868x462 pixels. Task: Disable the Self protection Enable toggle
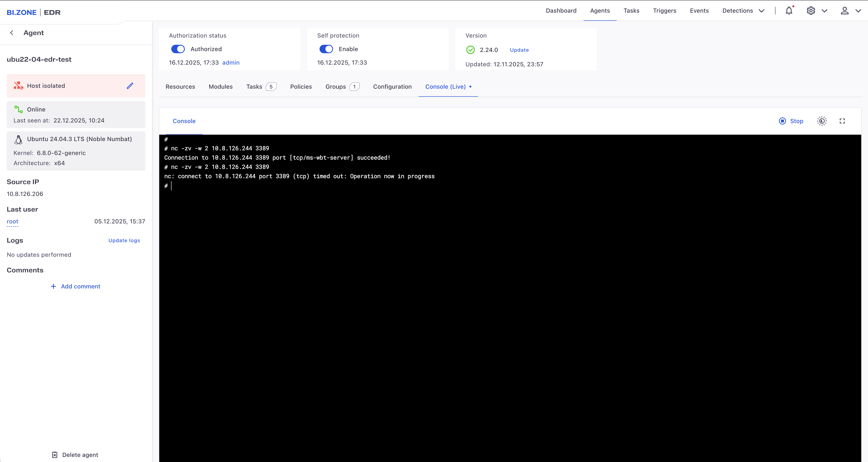point(326,49)
